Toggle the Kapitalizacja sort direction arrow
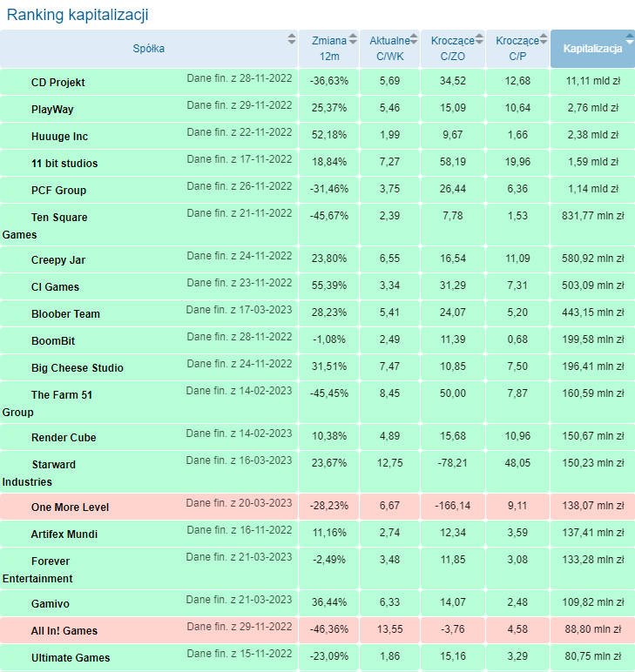635x672 pixels. [x=630, y=39]
